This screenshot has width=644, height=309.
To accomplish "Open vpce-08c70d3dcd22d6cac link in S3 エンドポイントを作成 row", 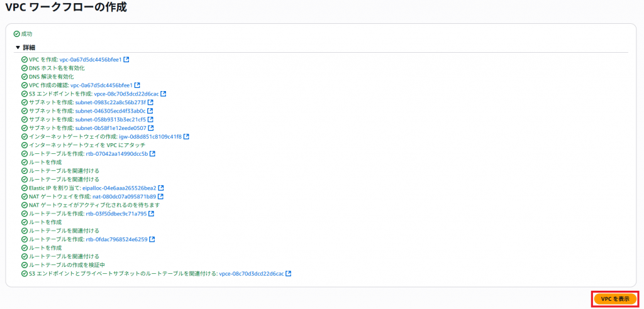I will pos(126,94).
